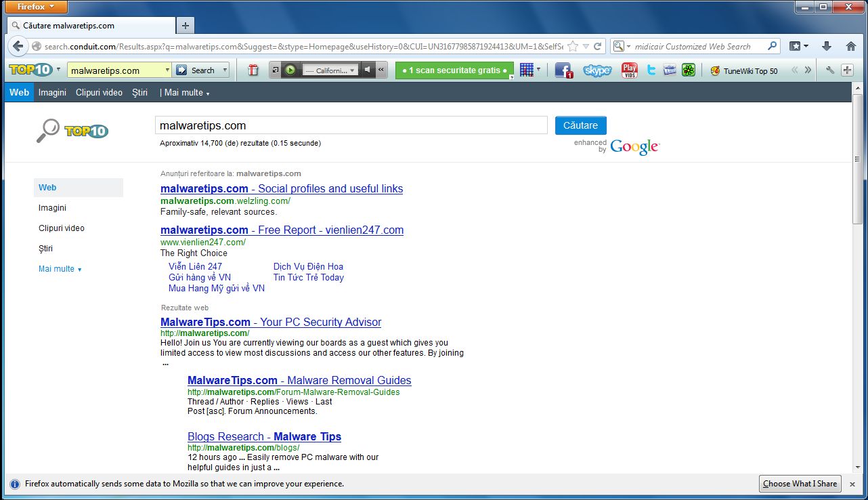Expand the colored grid apps dropdown arrow
868x500 pixels.
(538, 69)
